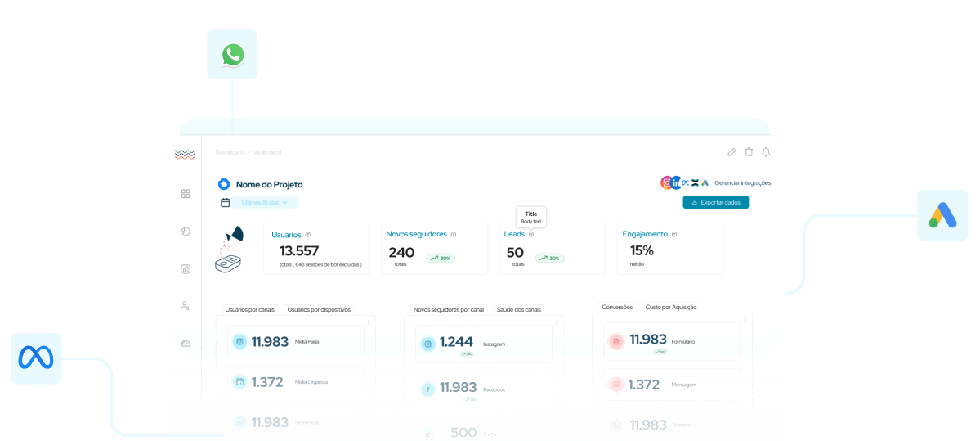980x441 pixels.
Task: Open the dashboard grid icon in sidebar
Action: tap(186, 194)
